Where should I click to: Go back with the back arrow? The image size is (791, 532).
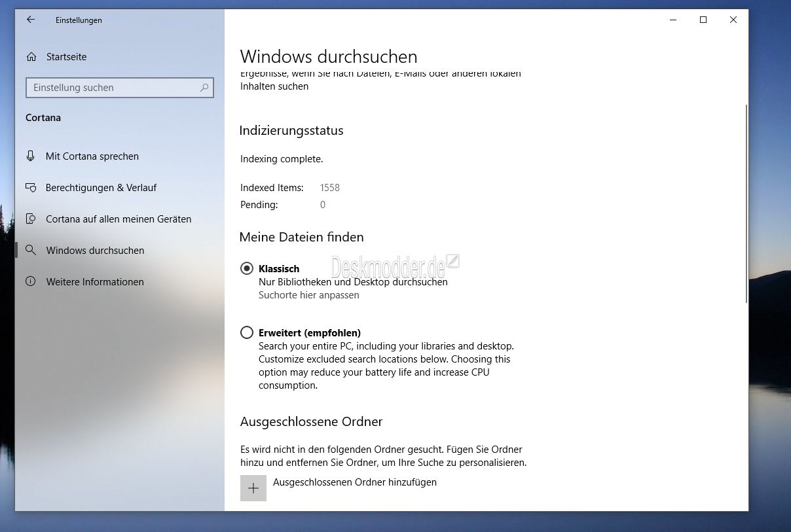point(30,20)
